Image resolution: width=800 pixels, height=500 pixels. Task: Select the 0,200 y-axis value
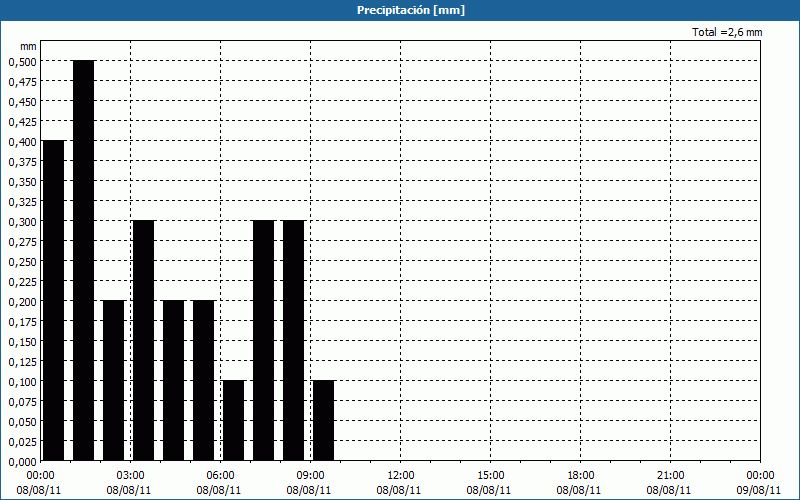tap(23, 302)
